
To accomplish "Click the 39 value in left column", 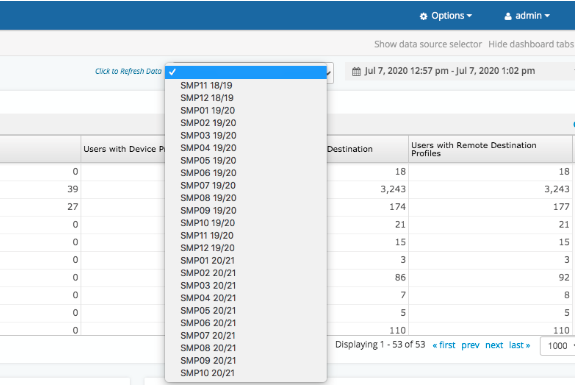I will (x=73, y=189).
